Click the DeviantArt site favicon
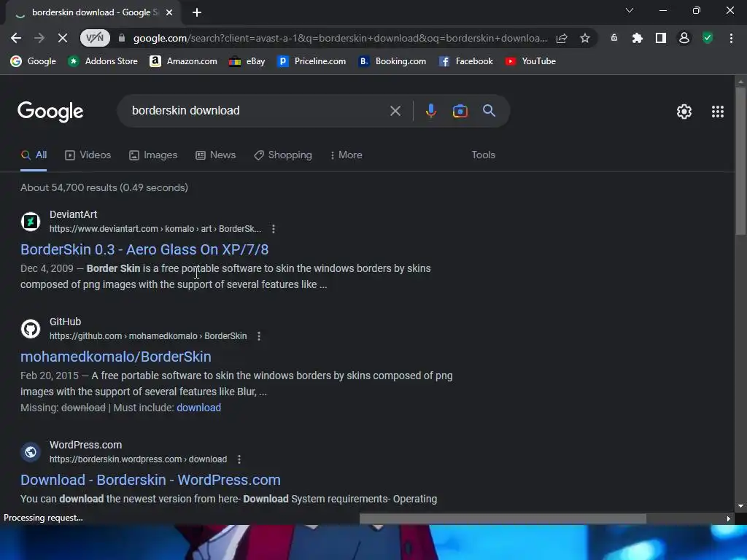747x560 pixels. point(31,222)
